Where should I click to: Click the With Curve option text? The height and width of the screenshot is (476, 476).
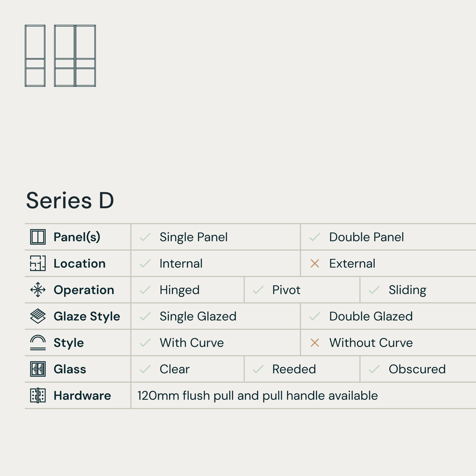tap(192, 343)
